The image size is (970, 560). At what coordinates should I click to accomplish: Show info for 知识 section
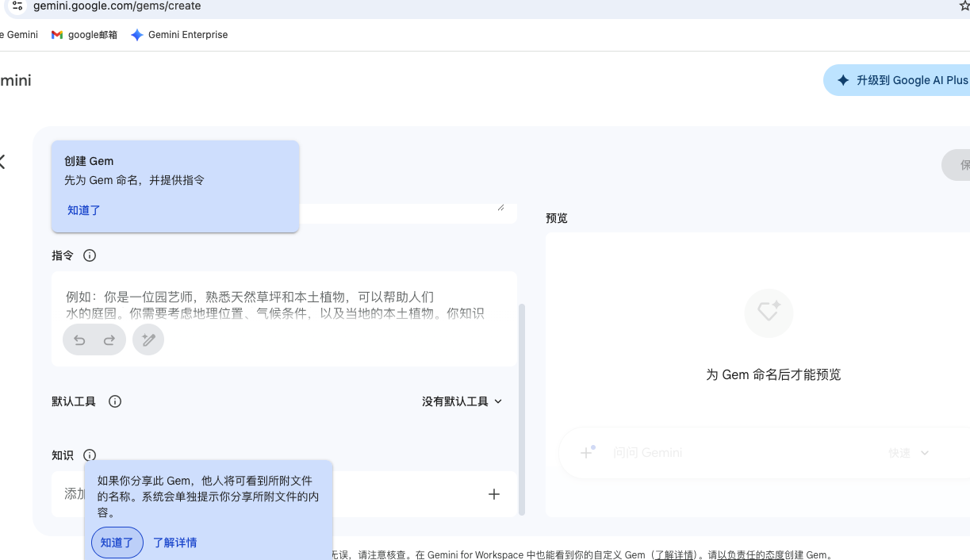(x=90, y=455)
